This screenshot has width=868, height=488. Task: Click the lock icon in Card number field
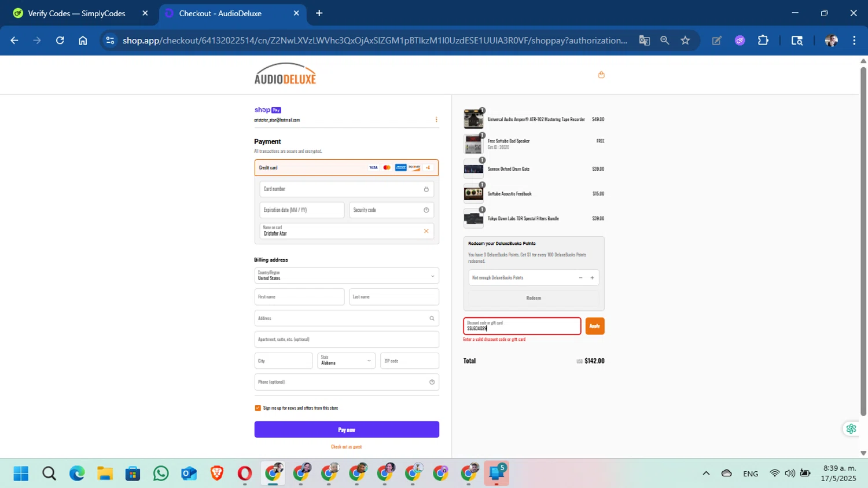[426, 189]
